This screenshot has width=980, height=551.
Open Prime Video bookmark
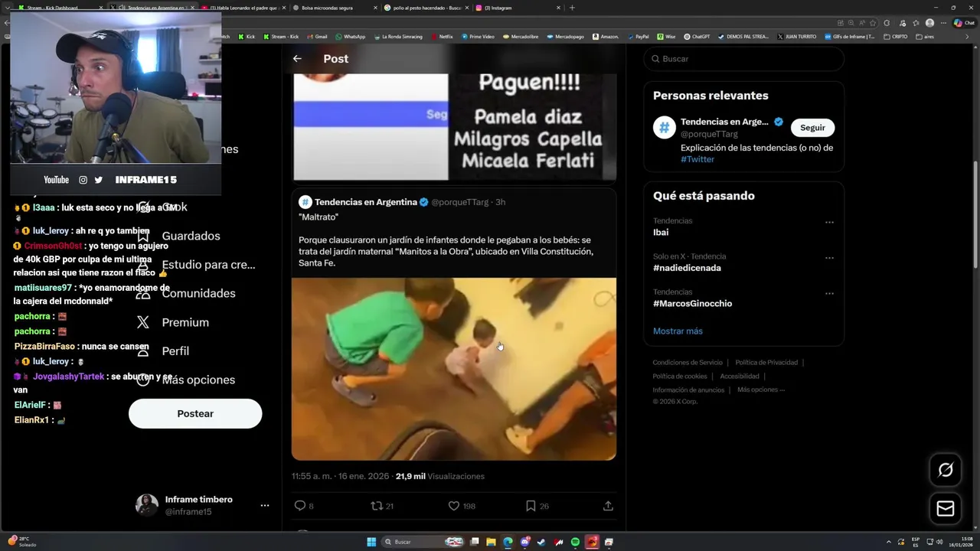pos(477,37)
